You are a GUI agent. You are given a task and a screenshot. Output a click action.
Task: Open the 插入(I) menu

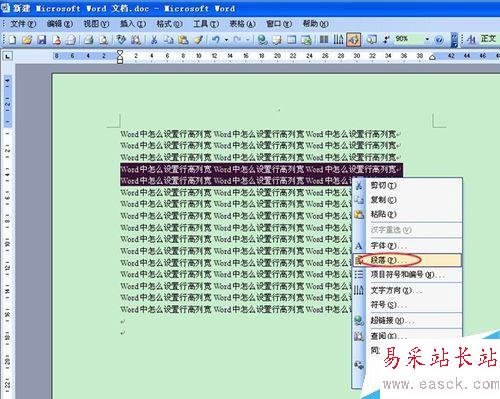click(x=133, y=24)
